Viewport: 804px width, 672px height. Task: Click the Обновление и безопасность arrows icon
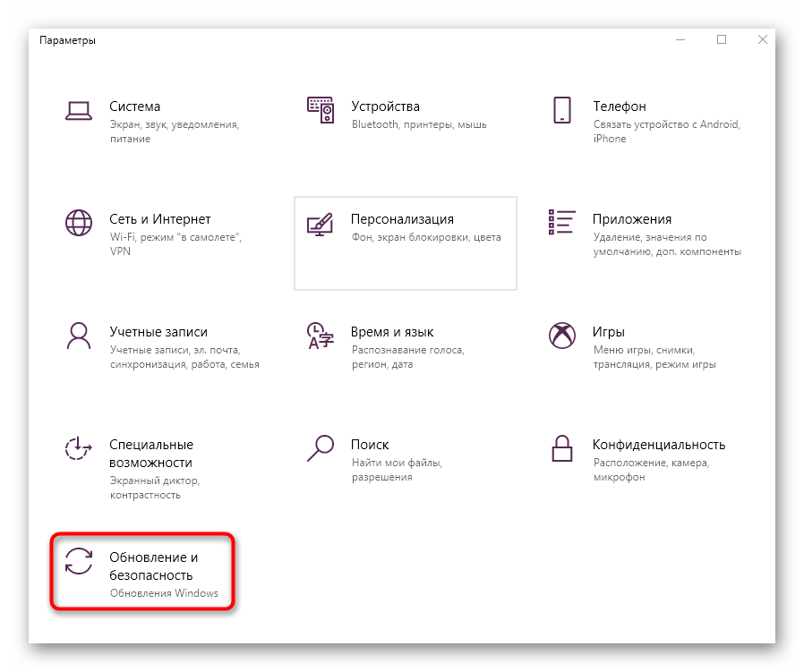(79, 561)
